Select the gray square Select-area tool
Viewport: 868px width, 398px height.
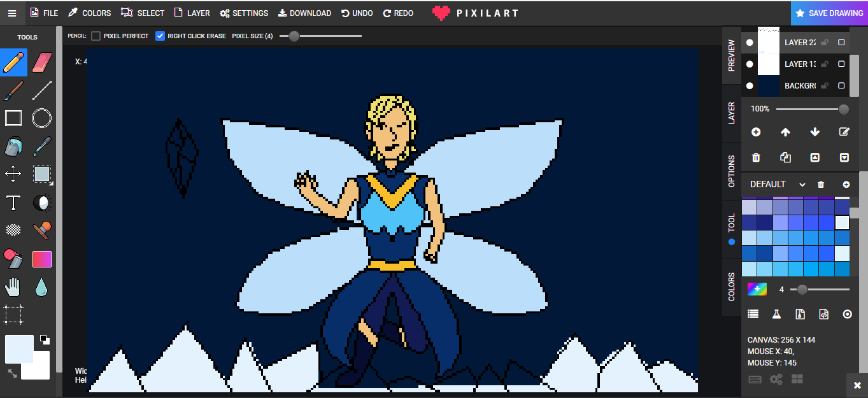[41, 174]
